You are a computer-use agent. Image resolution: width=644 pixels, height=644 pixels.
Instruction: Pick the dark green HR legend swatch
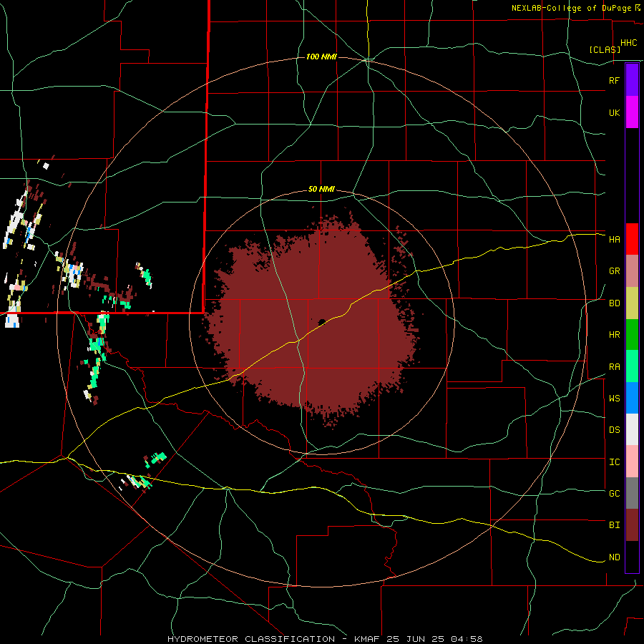(632, 334)
